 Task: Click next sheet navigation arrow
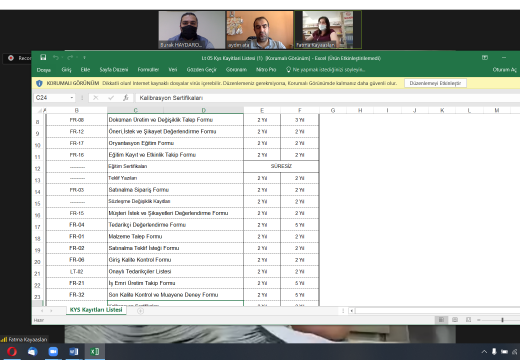tap(51, 311)
